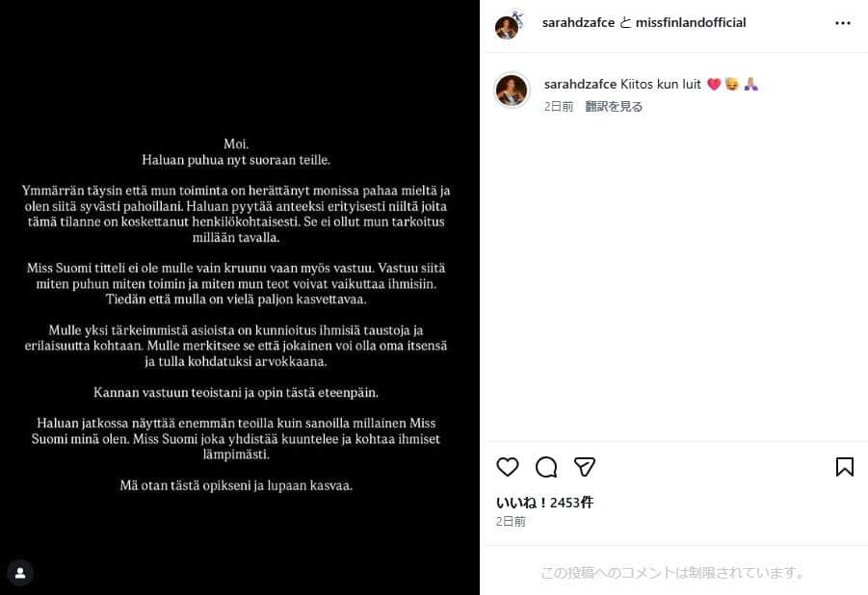This screenshot has width=868, height=595.
Task: Click the folded hands emoji in caption
Action: tap(751, 84)
